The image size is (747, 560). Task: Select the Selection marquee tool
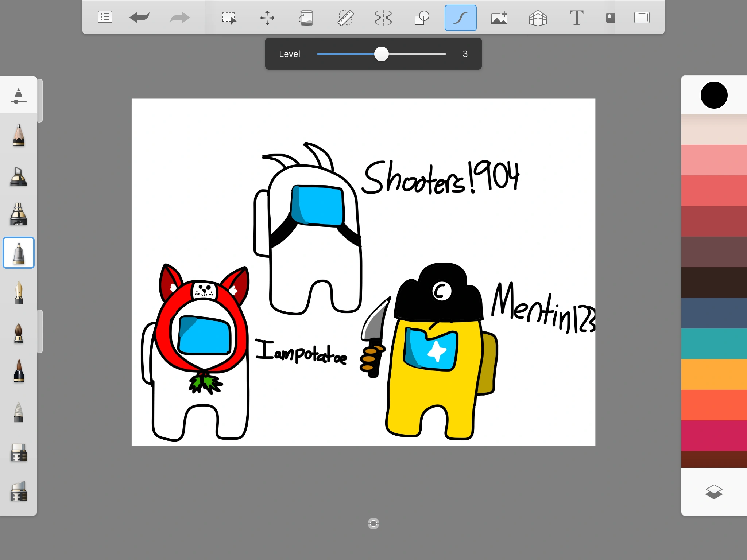coord(229,17)
